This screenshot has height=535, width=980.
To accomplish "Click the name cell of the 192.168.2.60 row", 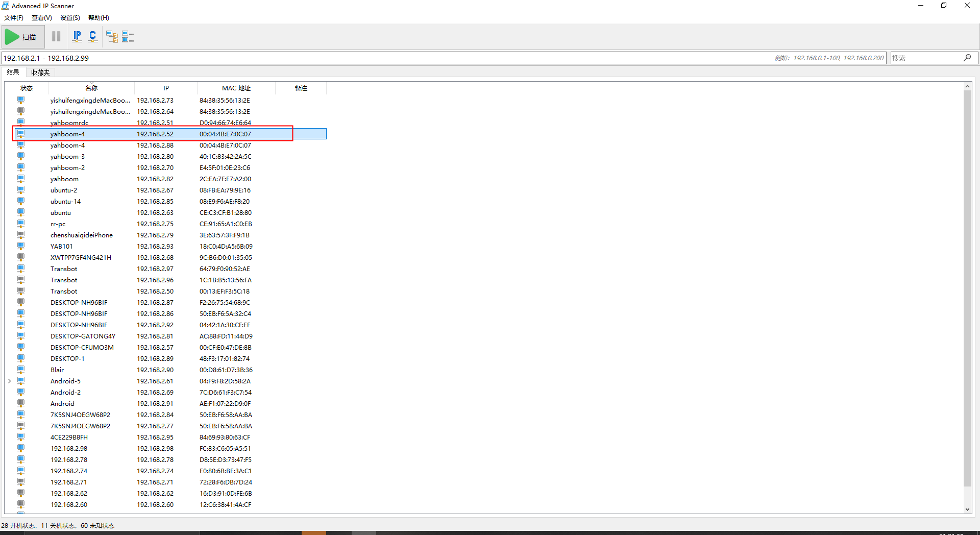I will tap(69, 504).
